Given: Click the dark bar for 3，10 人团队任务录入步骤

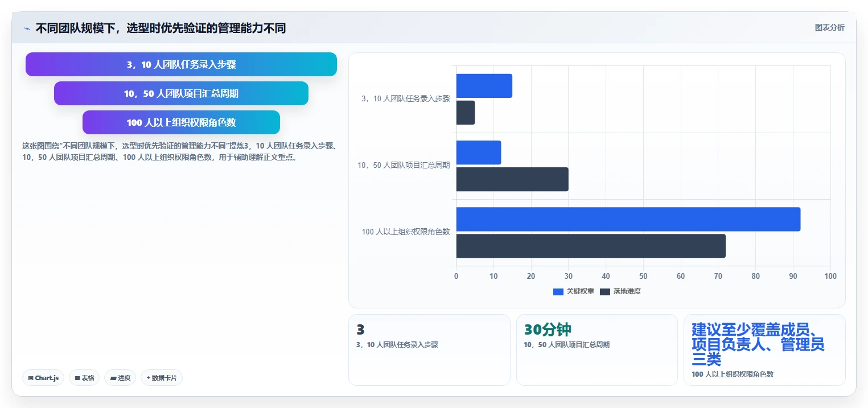Looking at the screenshot, I should click(x=465, y=113).
